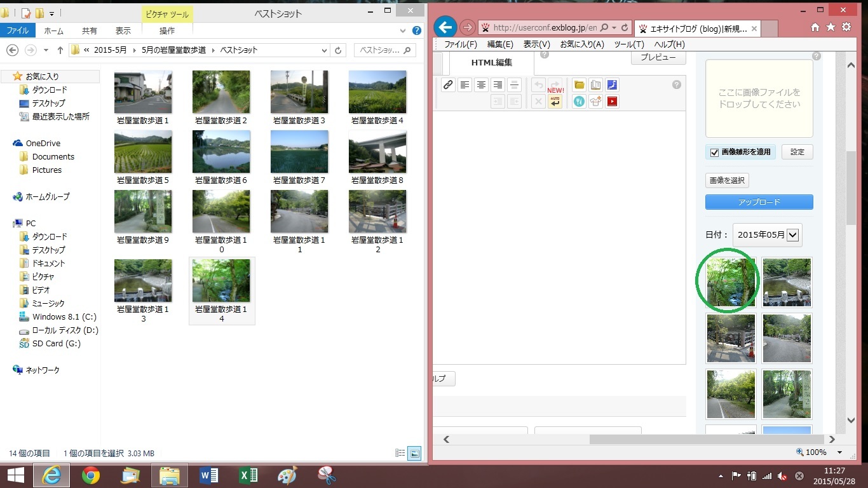Apply left text alignment in blog editor
This screenshot has height=488, width=868.
point(465,85)
